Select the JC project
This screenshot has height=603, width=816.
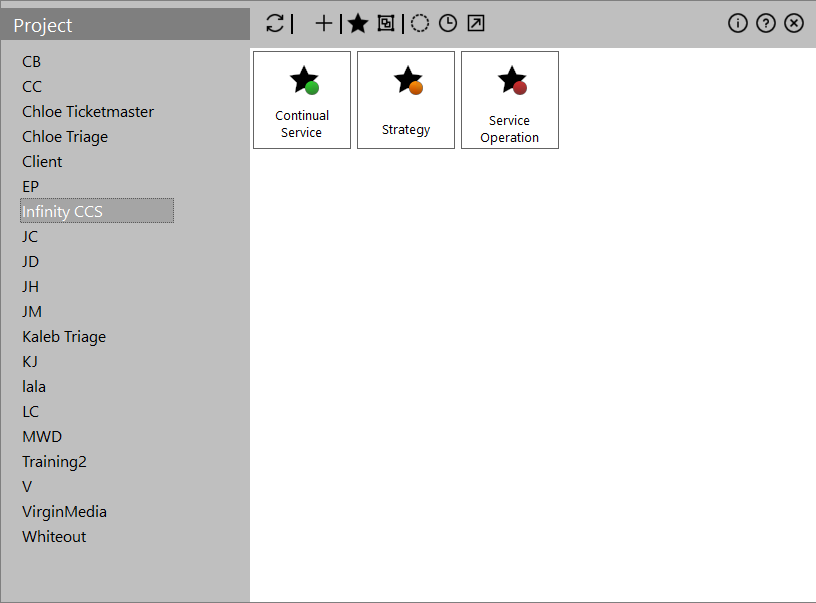coord(30,236)
